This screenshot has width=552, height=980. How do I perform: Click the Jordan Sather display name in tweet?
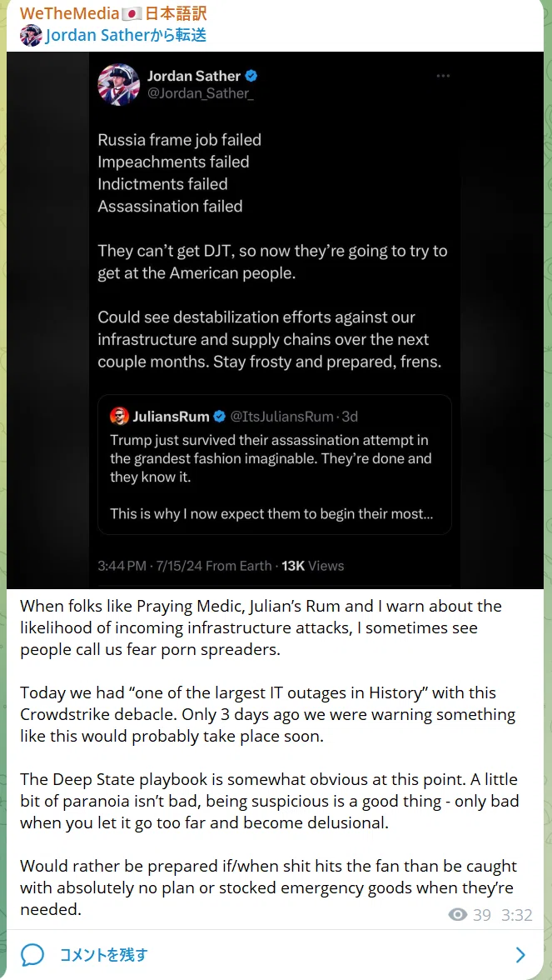pyautogui.click(x=193, y=77)
